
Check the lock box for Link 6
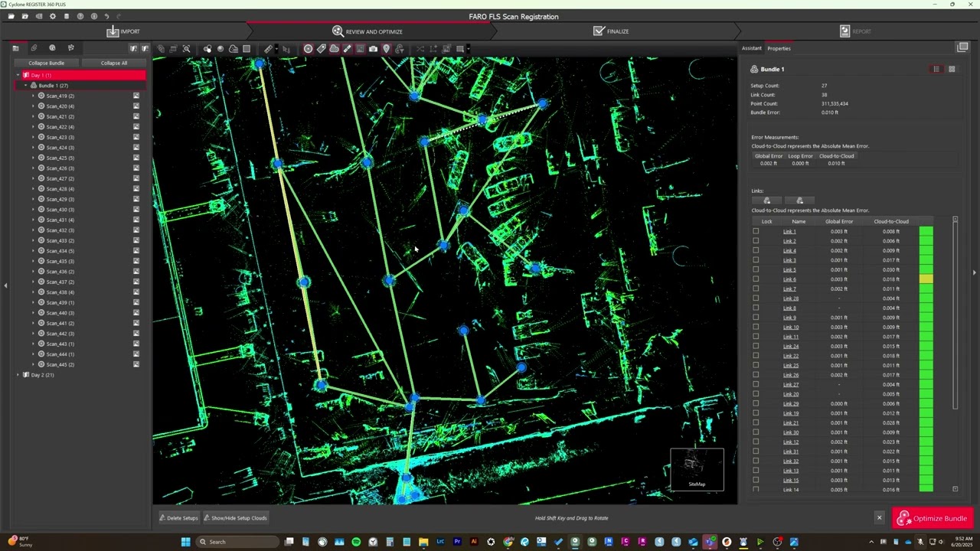(756, 279)
